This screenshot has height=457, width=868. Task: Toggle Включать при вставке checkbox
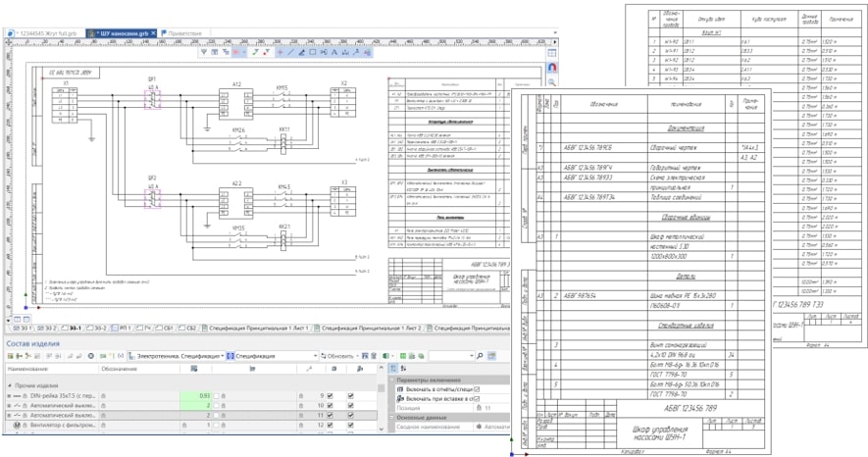pyautogui.click(x=477, y=398)
